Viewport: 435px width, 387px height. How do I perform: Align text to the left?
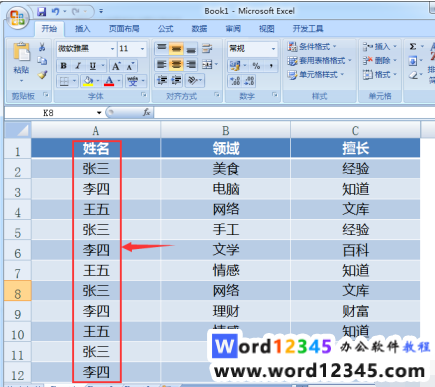[162, 64]
